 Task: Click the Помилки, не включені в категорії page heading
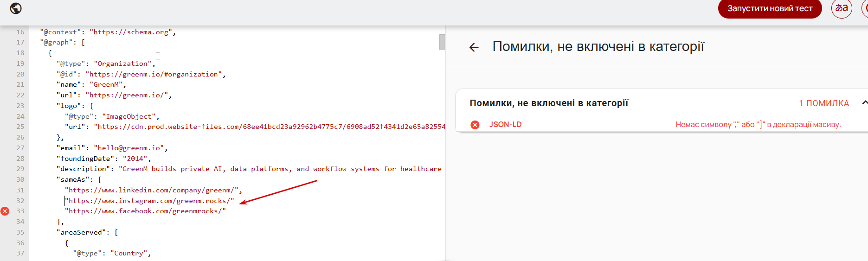[598, 46]
